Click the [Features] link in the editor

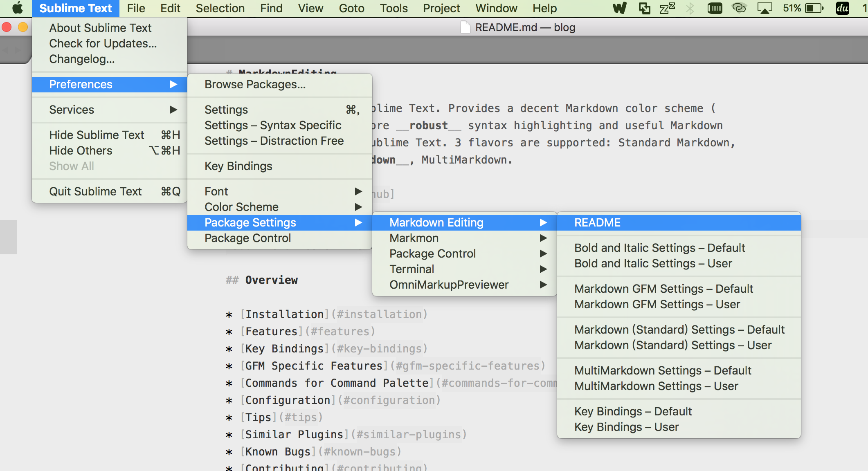(x=272, y=331)
